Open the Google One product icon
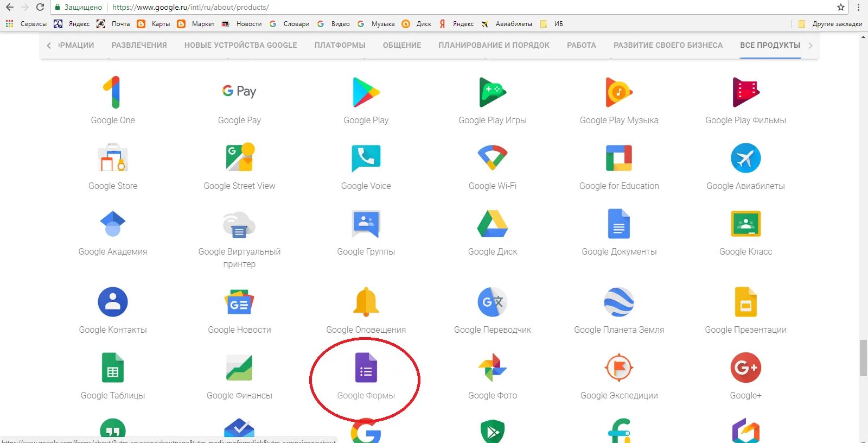Viewport: 868px width, 443px height. click(112, 92)
